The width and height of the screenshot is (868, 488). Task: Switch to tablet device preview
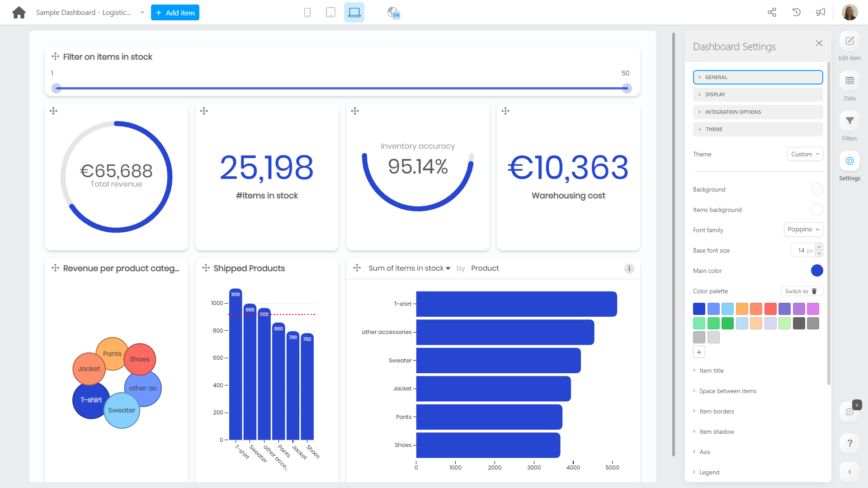(x=330, y=13)
